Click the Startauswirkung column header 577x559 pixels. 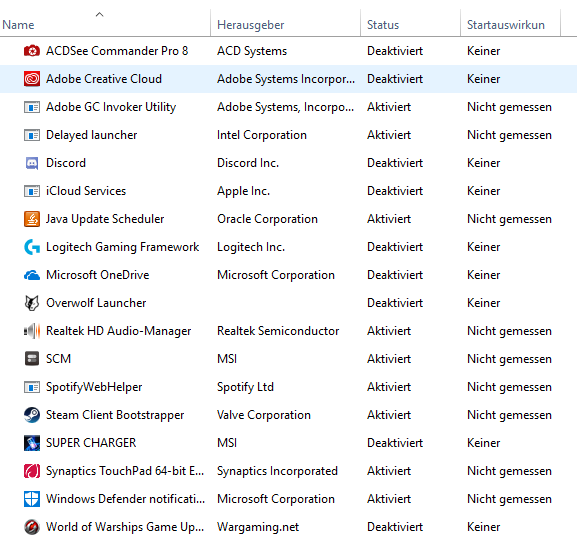tap(510, 25)
